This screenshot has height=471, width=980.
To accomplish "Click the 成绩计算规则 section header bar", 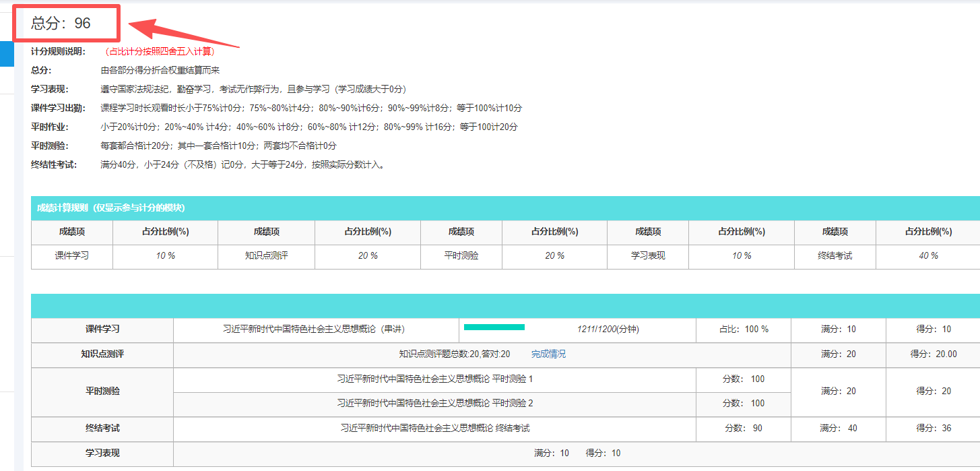I will [505, 208].
